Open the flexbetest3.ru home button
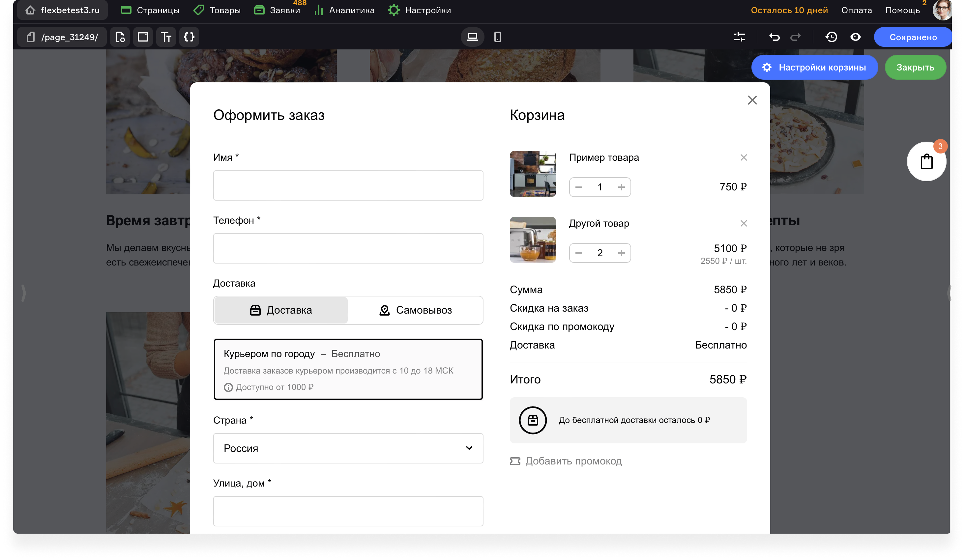This screenshot has height=560, width=965. [63, 10]
